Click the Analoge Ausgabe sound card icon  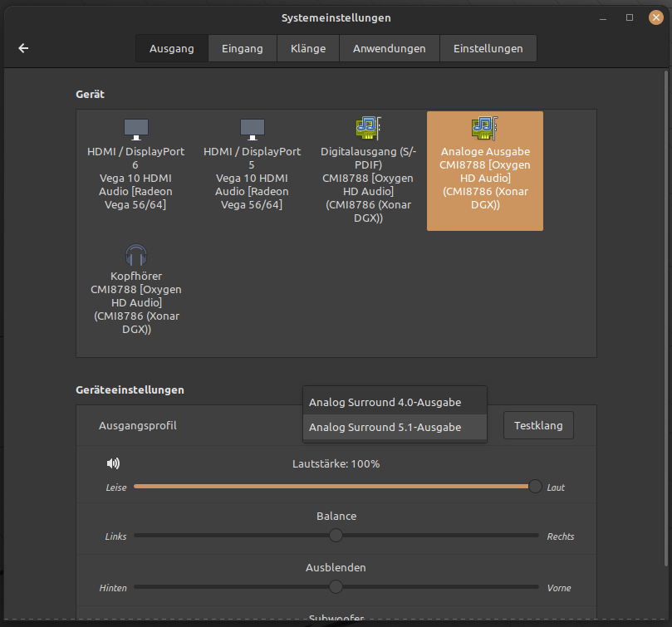click(485, 128)
